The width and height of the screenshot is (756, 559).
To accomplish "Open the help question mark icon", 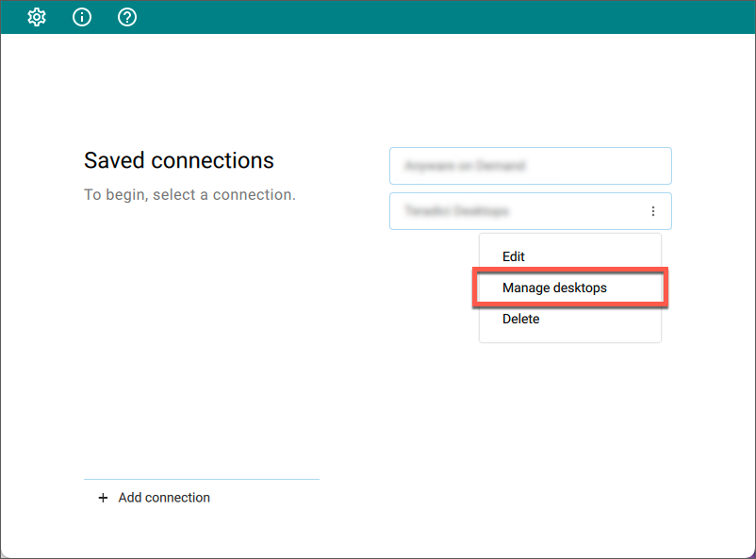I will 127,17.
